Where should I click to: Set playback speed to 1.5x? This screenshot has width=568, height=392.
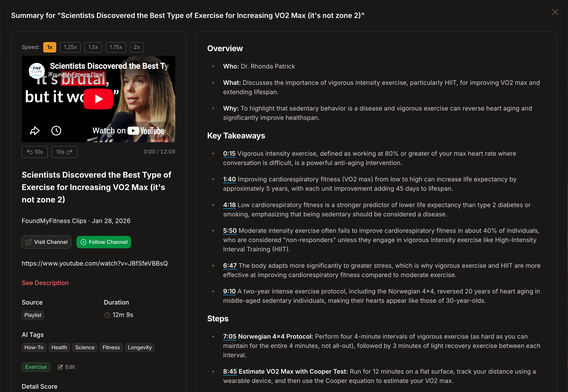coord(93,47)
